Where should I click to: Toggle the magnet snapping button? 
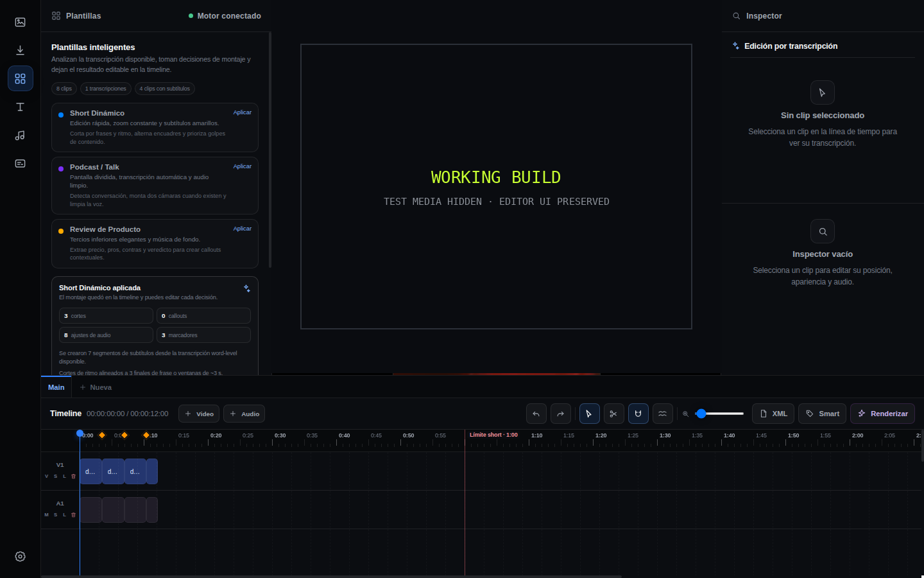(638, 414)
